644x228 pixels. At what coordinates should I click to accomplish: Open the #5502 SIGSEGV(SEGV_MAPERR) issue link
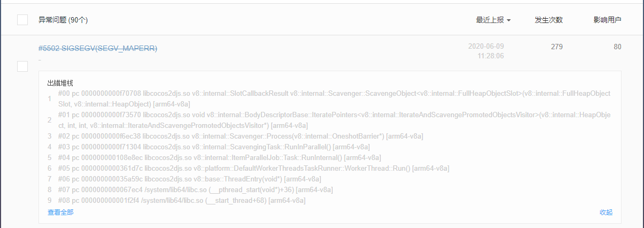point(98,48)
